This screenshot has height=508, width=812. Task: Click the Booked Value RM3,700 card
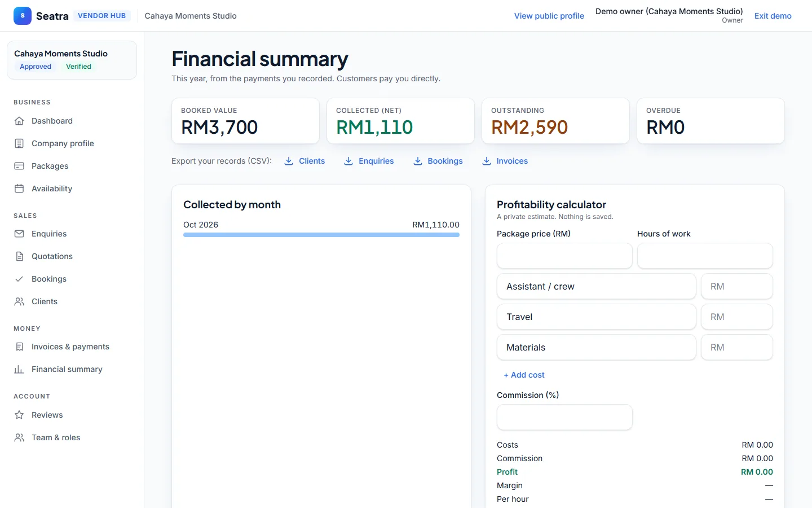[x=245, y=121]
